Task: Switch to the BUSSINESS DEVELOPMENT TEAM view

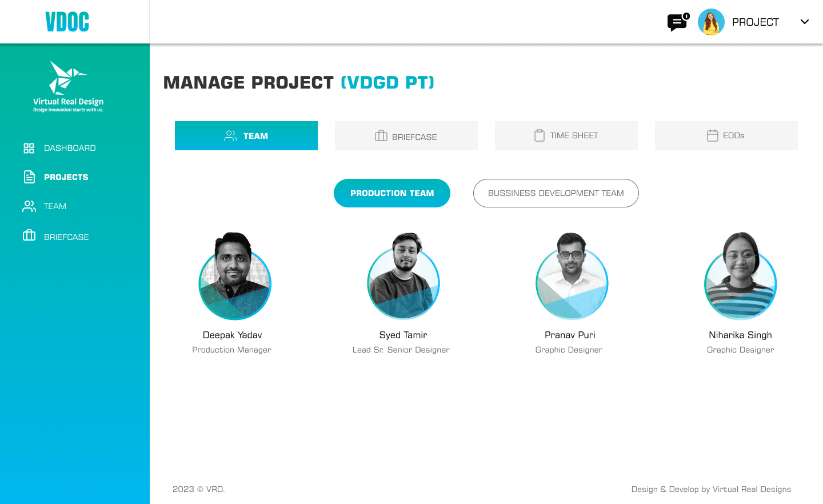Action: click(x=556, y=193)
